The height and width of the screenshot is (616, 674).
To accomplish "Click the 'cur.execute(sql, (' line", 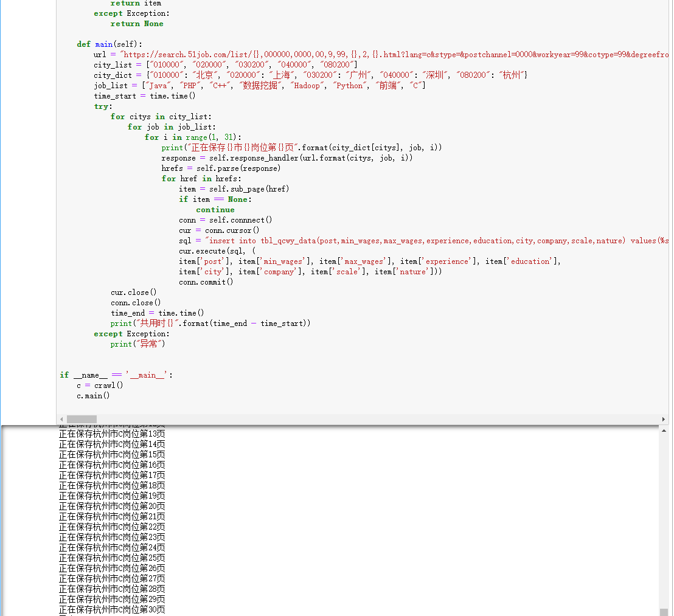I will 217,251.
